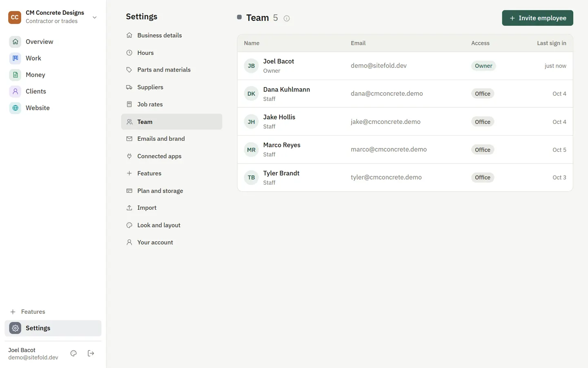Open the Clients section label
The width and height of the screenshot is (588, 368).
pos(36,91)
